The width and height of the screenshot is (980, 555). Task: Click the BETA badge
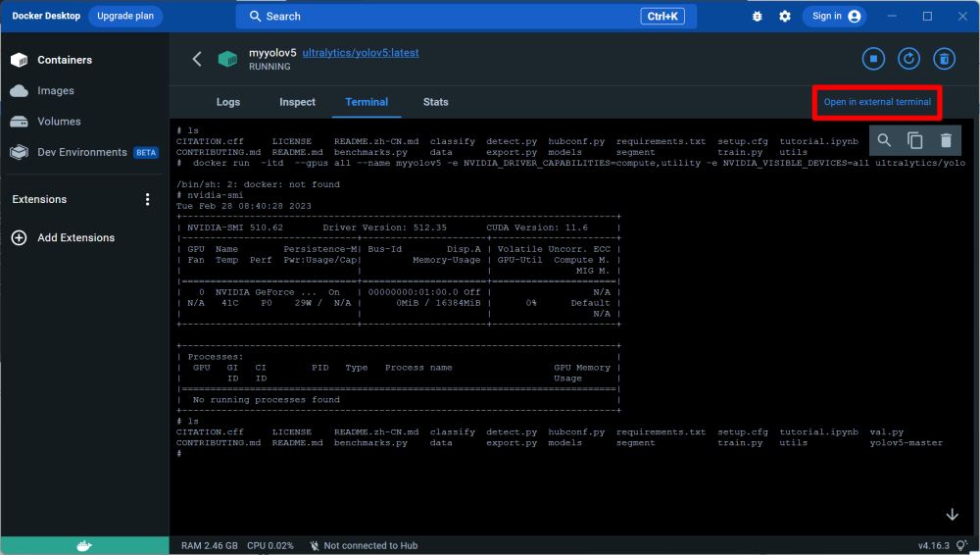pyautogui.click(x=146, y=152)
